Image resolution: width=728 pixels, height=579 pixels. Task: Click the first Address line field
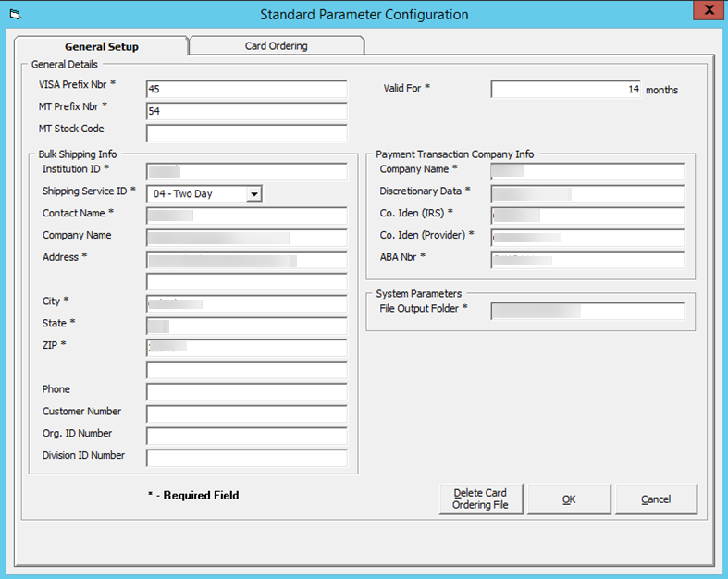(247, 260)
